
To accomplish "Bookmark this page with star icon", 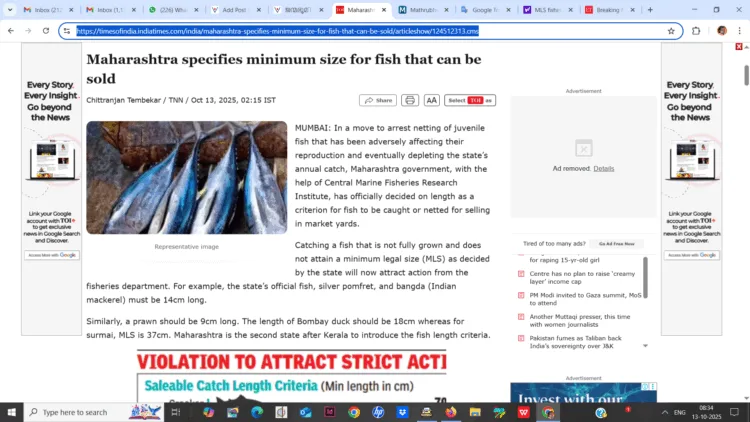I will pyautogui.click(x=671, y=31).
